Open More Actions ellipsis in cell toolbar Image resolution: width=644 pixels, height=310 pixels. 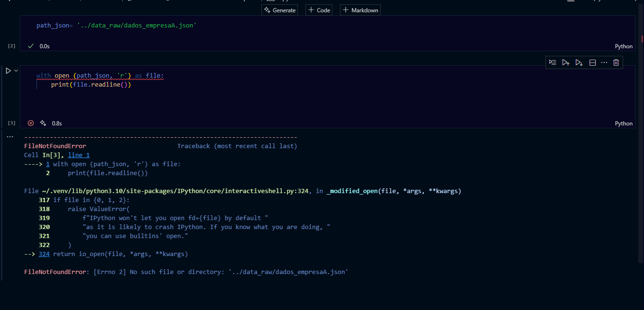click(604, 62)
